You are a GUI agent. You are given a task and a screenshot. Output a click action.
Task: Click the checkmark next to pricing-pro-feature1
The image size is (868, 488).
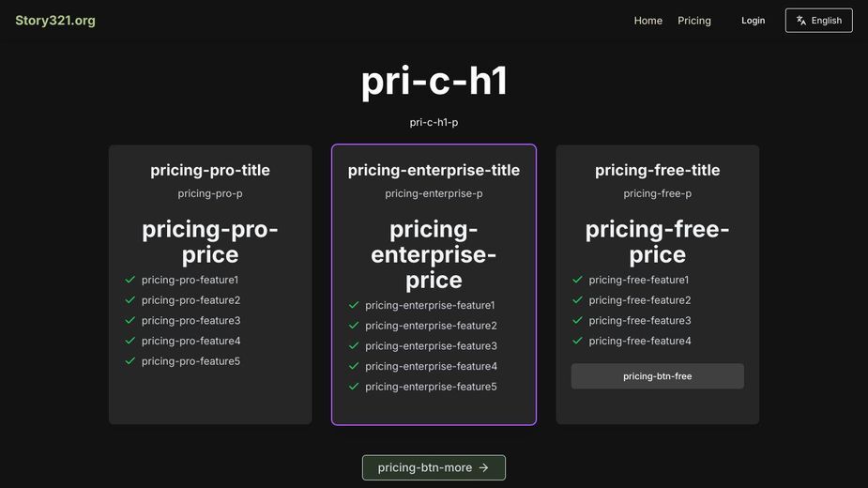[x=130, y=280]
